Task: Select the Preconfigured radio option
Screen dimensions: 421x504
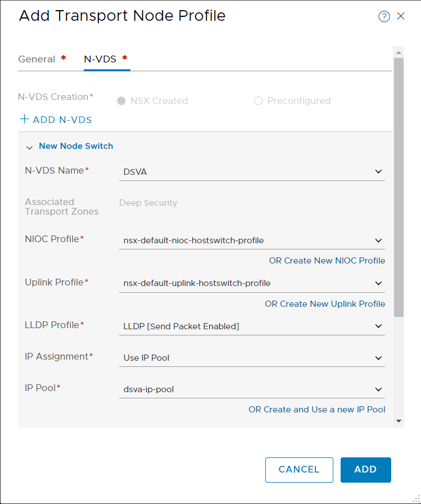Action: point(259,101)
